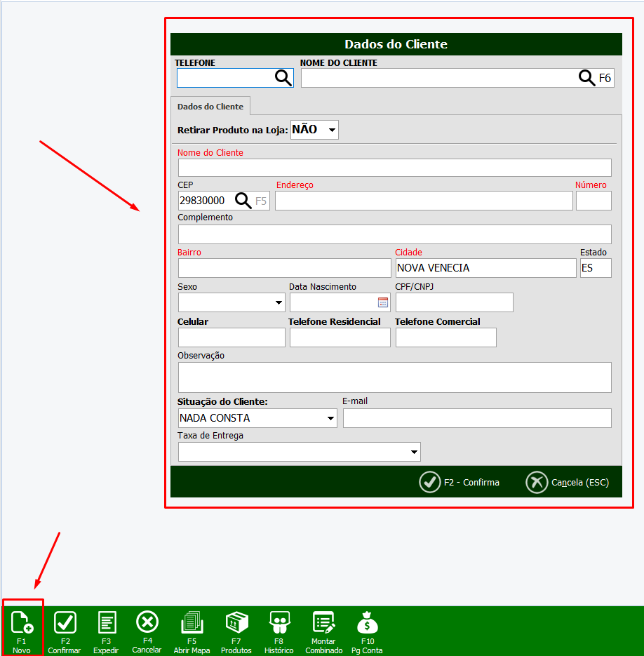
Task: Click the Bairro input field
Action: [x=284, y=268]
